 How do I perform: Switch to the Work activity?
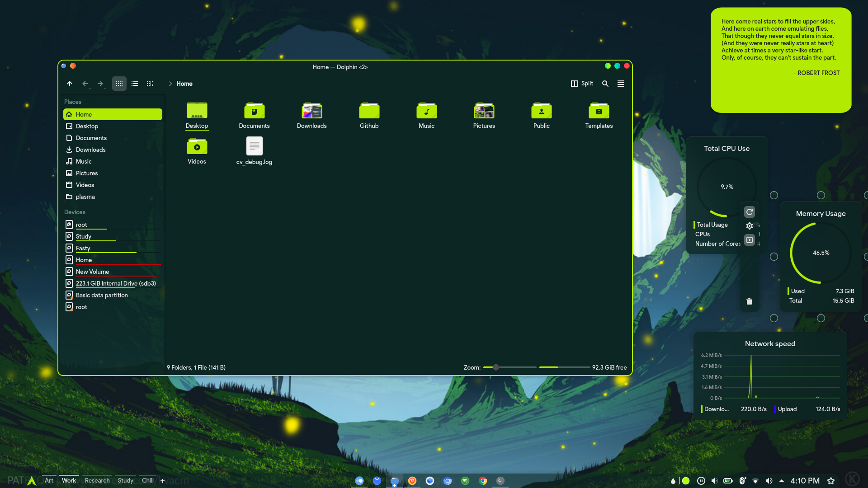[69, 480]
